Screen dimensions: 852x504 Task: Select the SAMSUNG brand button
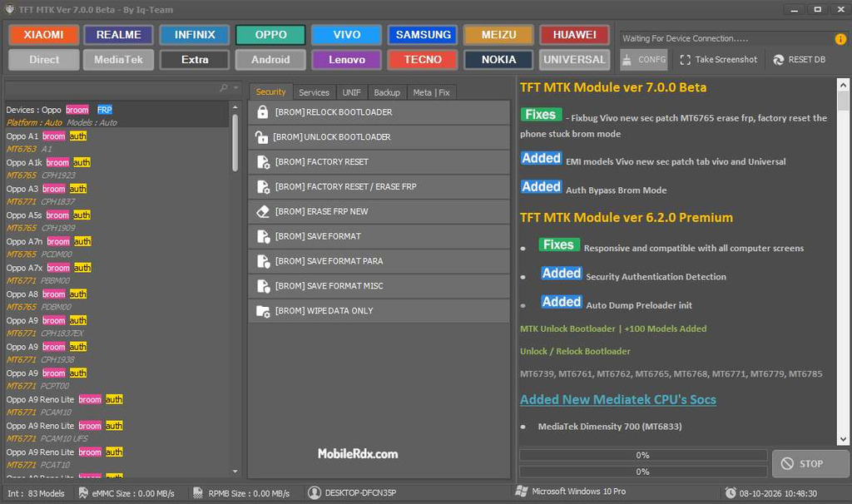coord(423,35)
